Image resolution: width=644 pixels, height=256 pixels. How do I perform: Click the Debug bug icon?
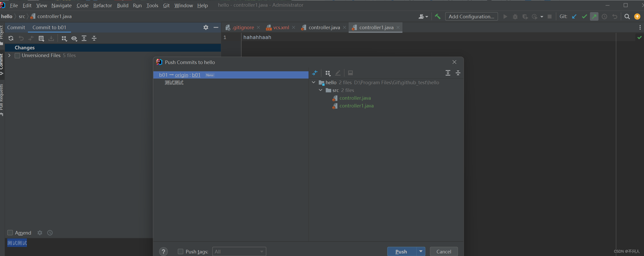[515, 17]
